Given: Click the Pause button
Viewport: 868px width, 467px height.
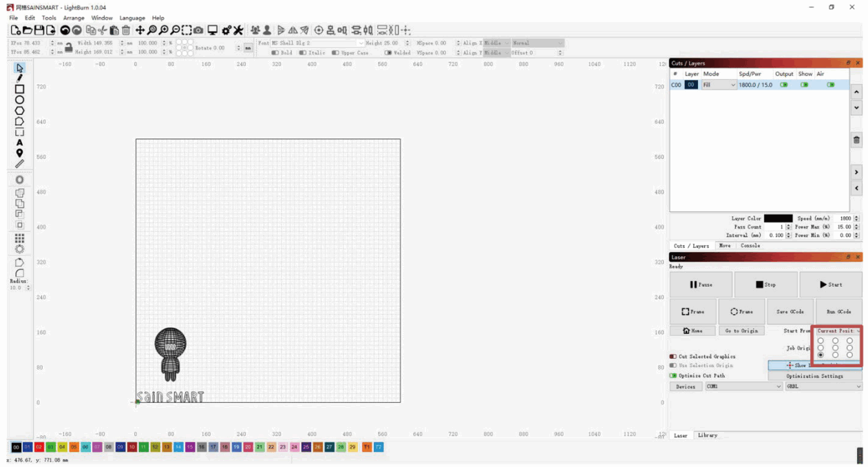Looking at the screenshot, I should [701, 284].
